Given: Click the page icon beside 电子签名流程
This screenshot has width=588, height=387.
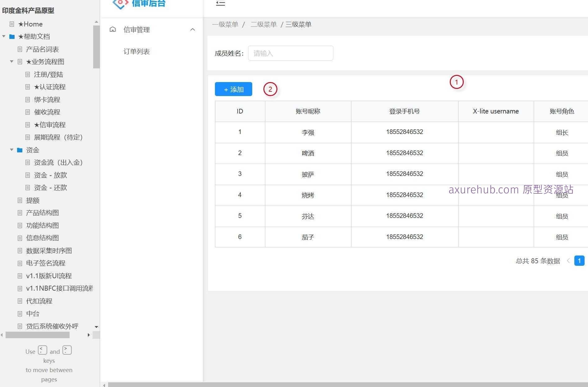Looking at the screenshot, I should click(20, 263).
